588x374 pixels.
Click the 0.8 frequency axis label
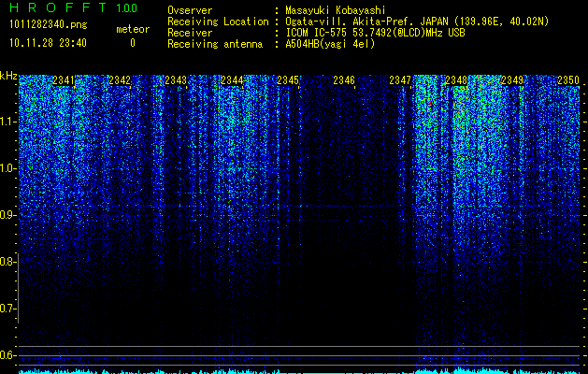tap(7, 262)
